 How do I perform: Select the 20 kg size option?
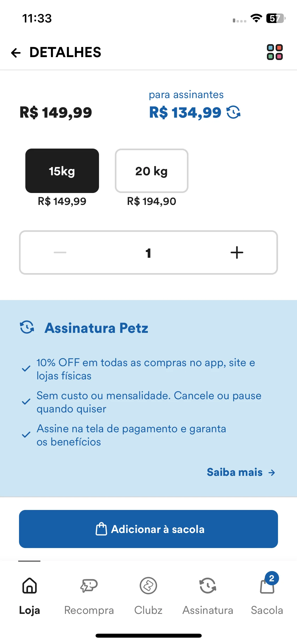(152, 171)
